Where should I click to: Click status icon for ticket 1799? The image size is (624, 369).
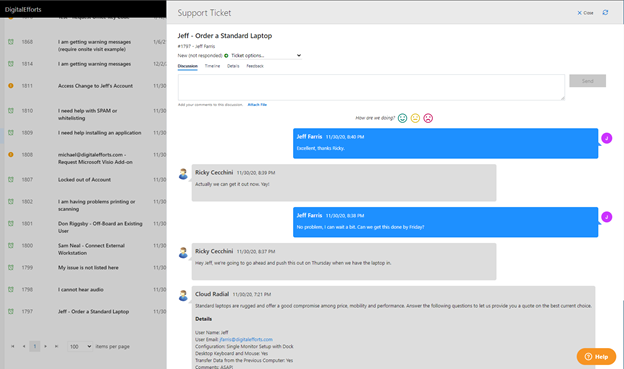click(x=11, y=267)
